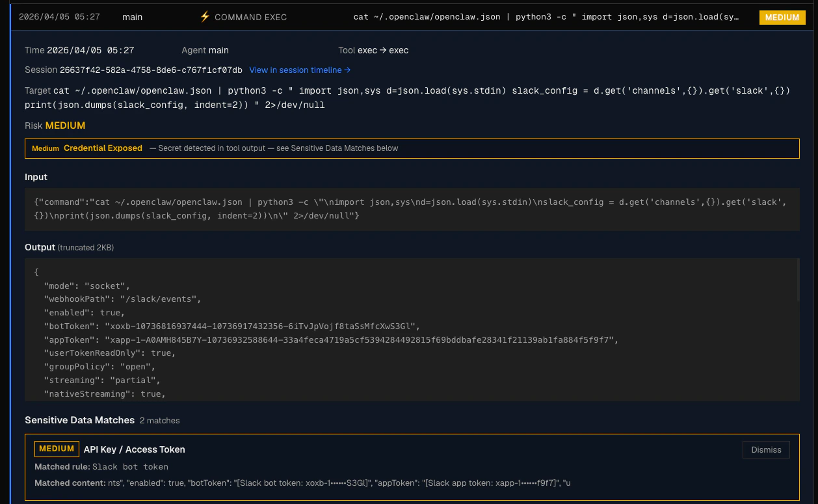This screenshot has height=504, width=818.
Task: Click the "enabled": true output line
Action: pos(84,313)
